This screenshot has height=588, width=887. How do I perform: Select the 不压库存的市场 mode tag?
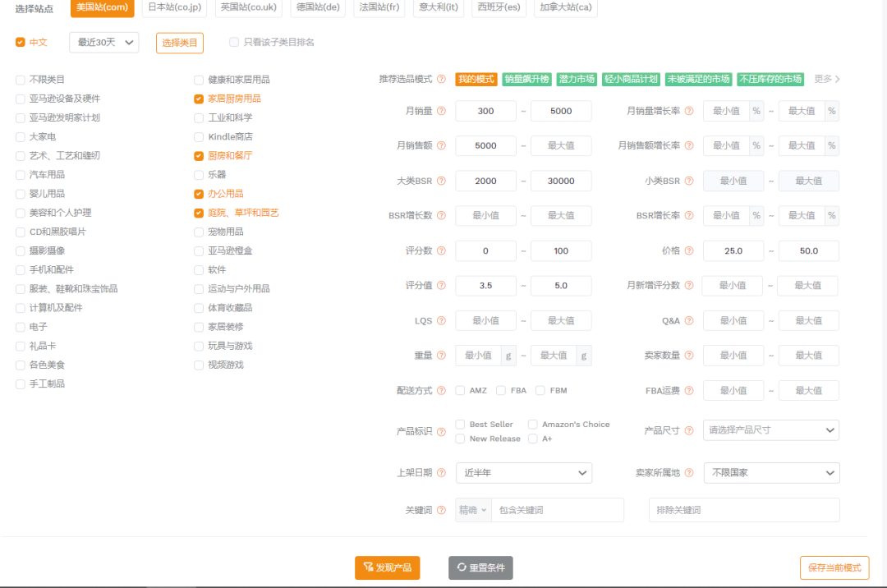[770, 79]
